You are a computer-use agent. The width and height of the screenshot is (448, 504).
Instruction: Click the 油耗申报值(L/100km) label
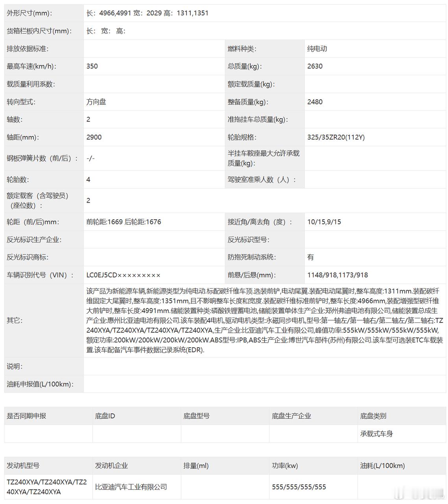40,384
